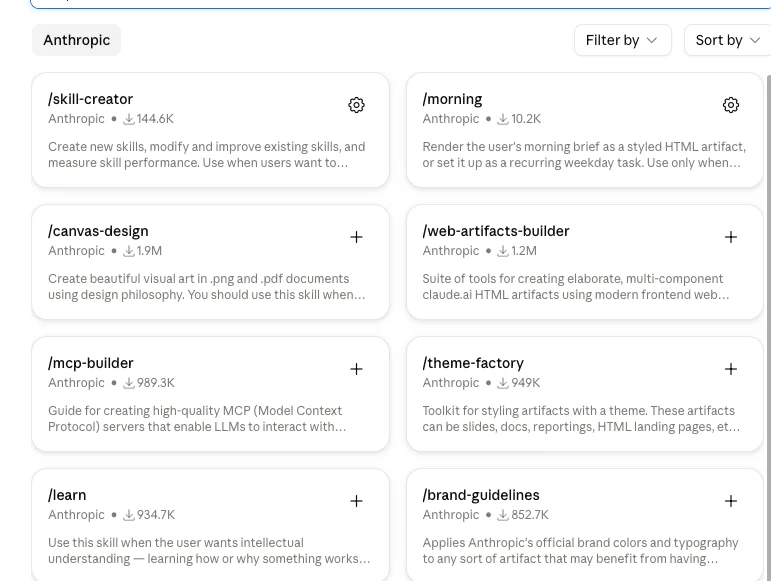Add web-artifacts-builder via plus icon
This screenshot has height=581, width=771.
731,237
